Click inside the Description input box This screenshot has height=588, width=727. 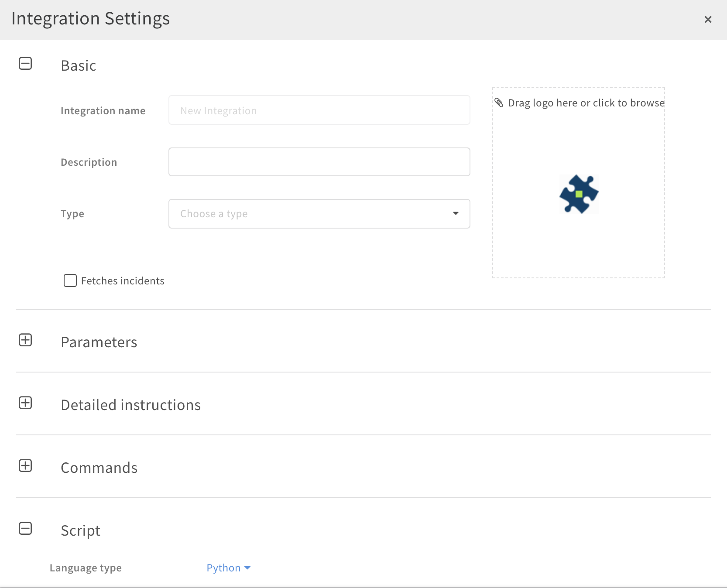319,162
